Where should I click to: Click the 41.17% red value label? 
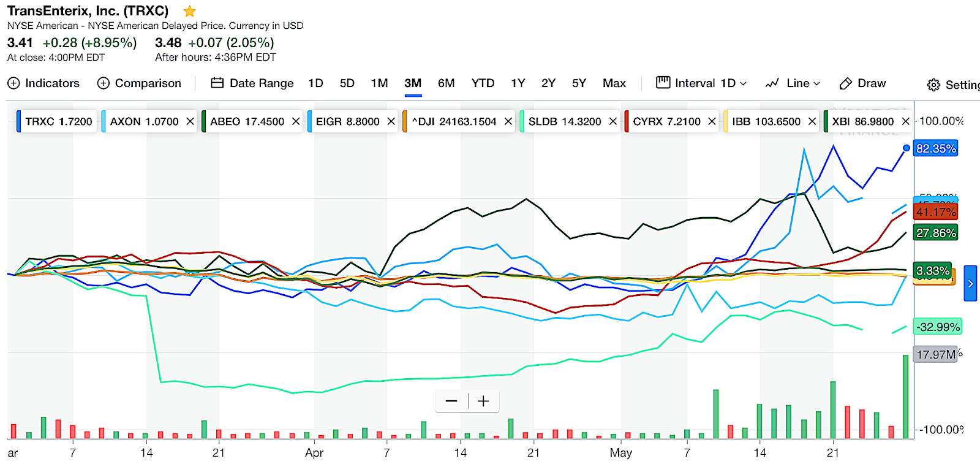[x=935, y=212]
